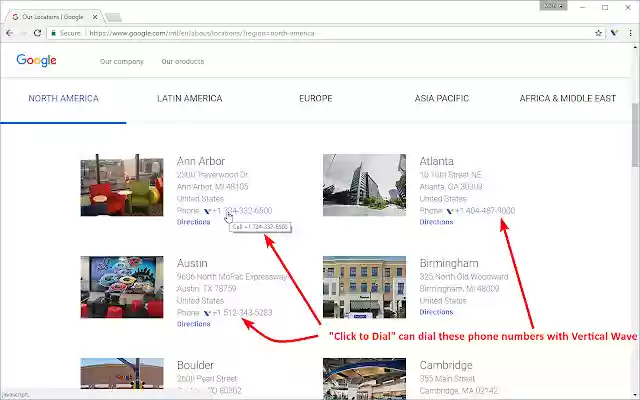Click the Ann Arbor heading

(201, 161)
